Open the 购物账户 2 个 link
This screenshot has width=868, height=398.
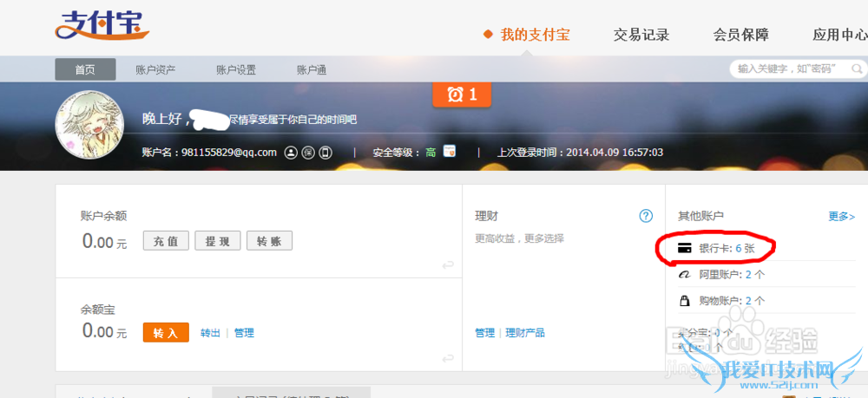[x=732, y=301]
